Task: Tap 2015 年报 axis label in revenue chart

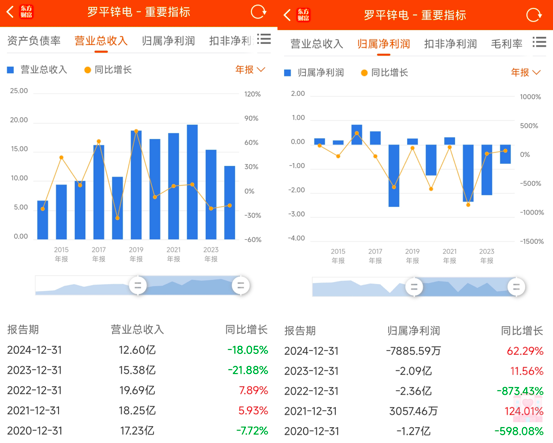Action: point(61,254)
